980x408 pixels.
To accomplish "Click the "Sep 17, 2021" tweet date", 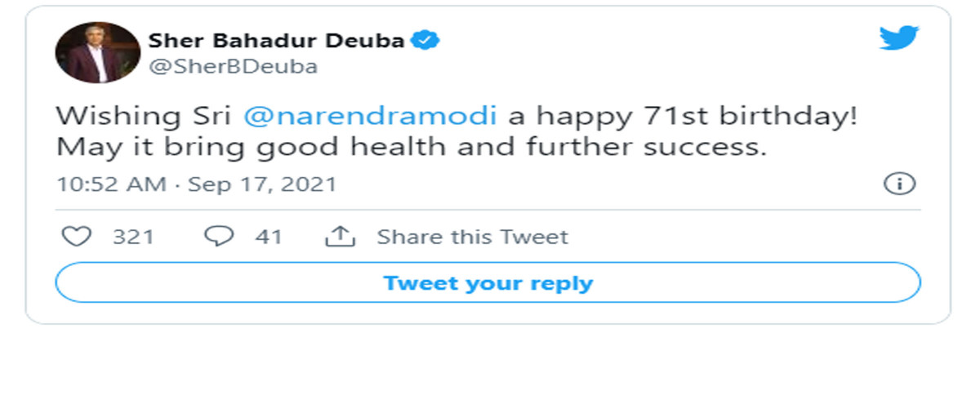I will pos(262,184).
